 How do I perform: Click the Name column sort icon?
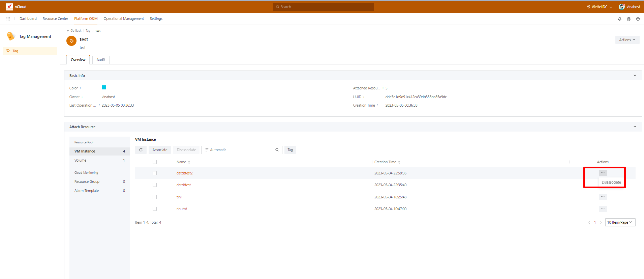click(x=189, y=162)
